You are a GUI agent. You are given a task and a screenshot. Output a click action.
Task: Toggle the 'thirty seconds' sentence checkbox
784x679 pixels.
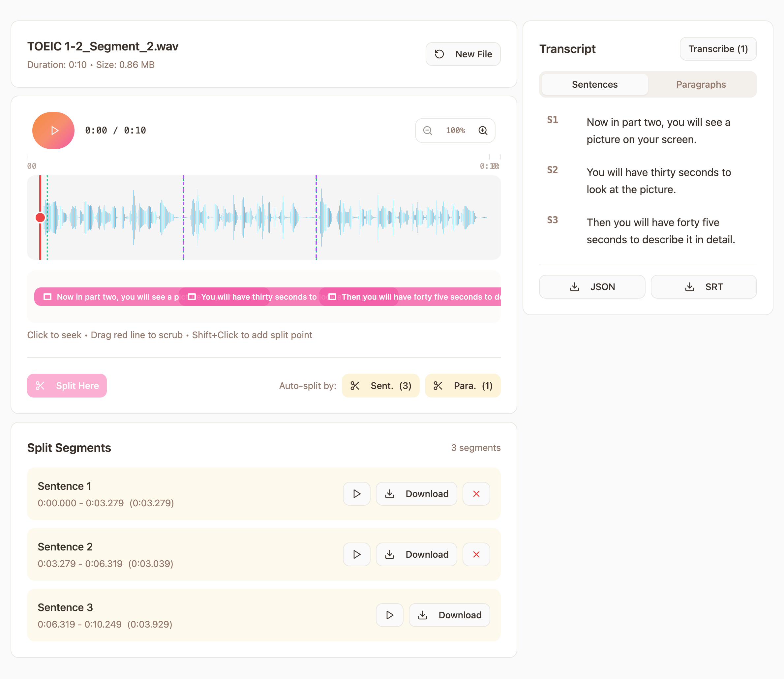[x=193, y=297]
